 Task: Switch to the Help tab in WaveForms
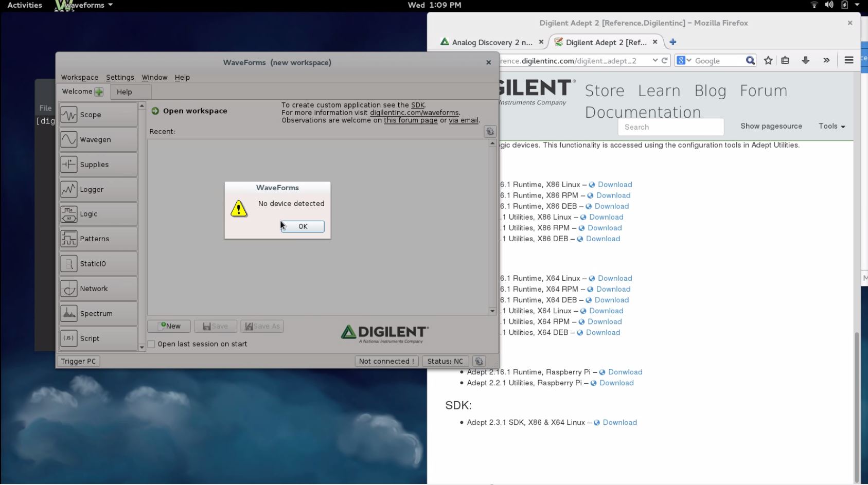pos(130,92)
